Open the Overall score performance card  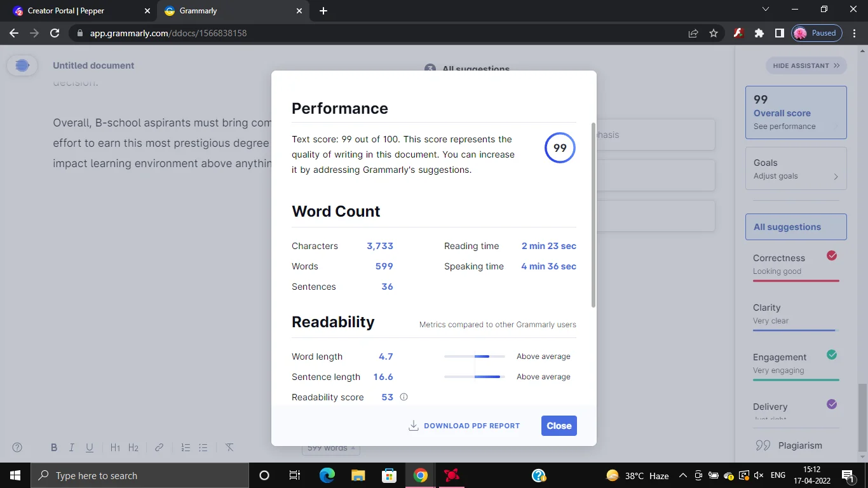point(796,112)
